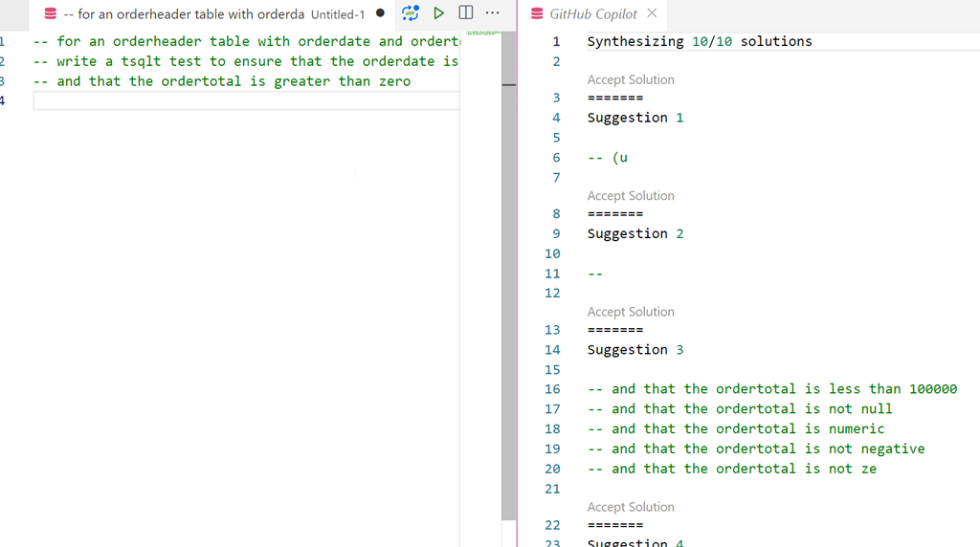
Task: Click the database icon on GitHub Copilot tab
Action: point(537,13)
